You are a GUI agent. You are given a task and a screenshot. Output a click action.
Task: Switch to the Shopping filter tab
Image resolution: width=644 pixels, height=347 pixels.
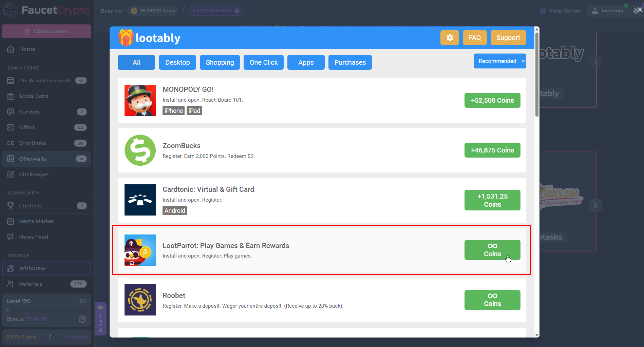coord(220,62)
